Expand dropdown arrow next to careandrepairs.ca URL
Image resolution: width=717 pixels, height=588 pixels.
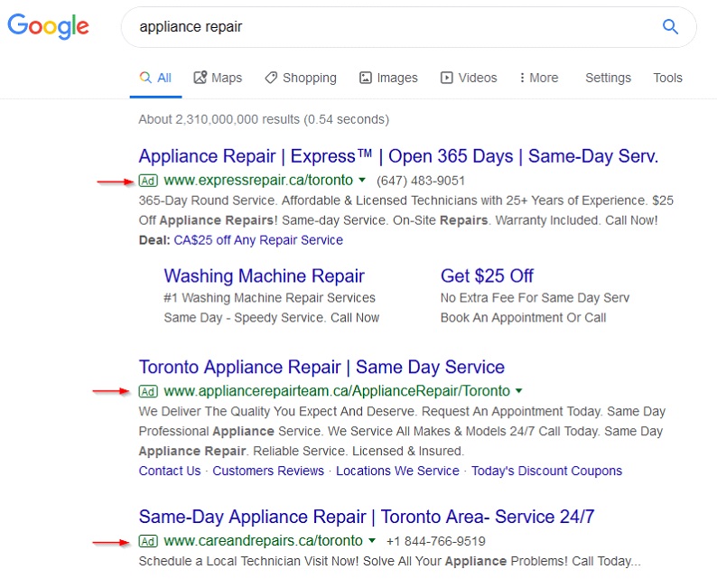372,541
